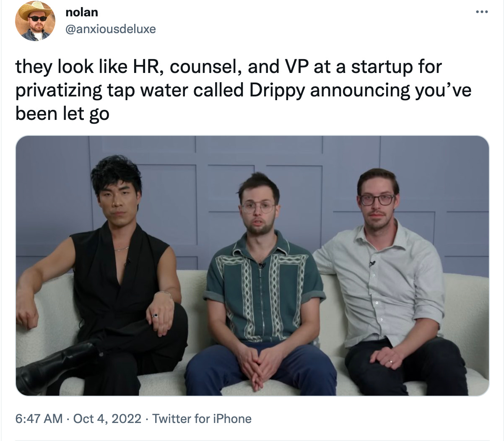Open the attached photo of three men

tap(252, 266)
